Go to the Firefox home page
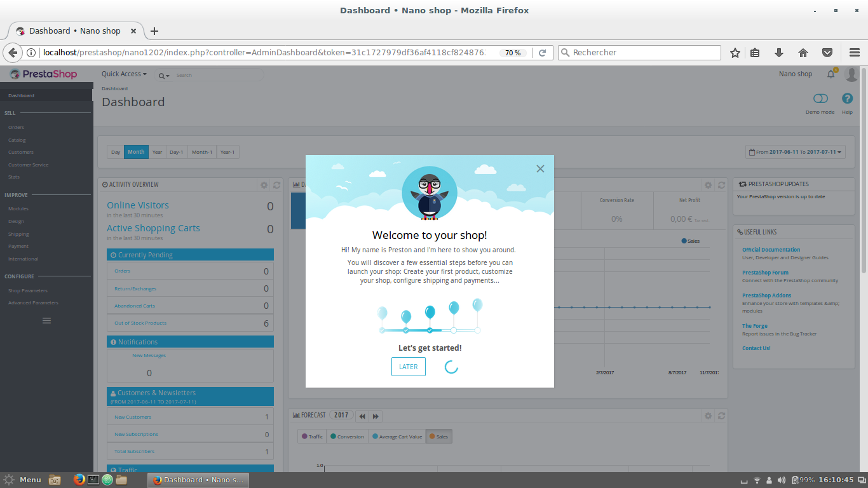 (x=803, y=53)
